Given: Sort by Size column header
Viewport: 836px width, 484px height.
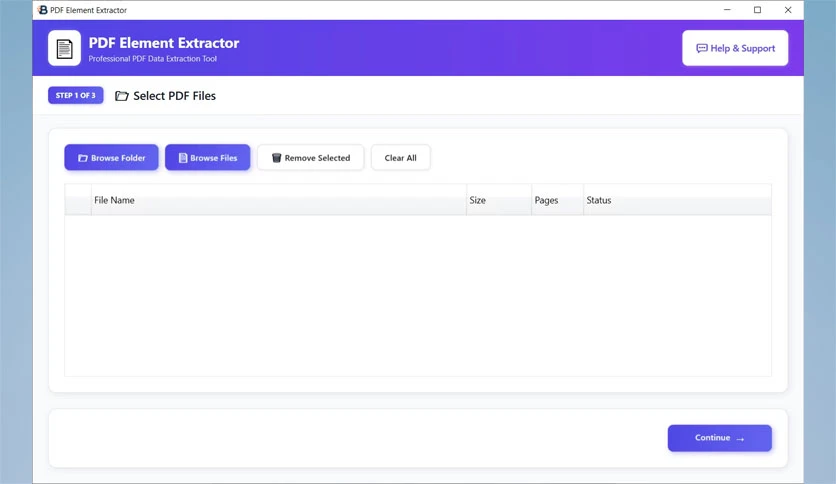Looking at the screenshot, I should pyautogui.click(x=499, y=200).
